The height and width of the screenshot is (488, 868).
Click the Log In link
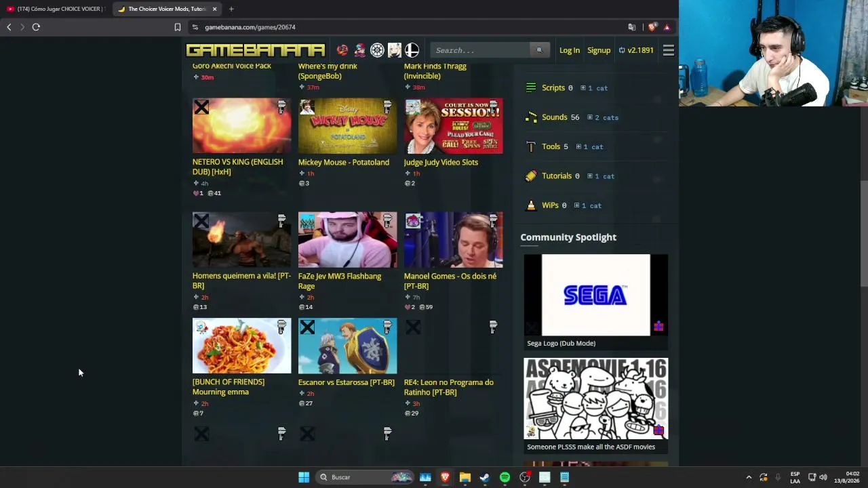click(x=570, y=50)
